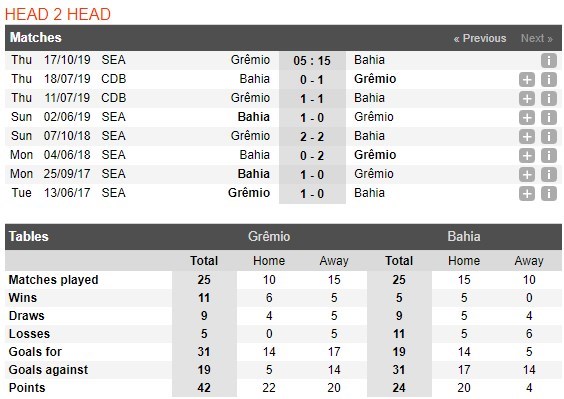Expand plus icon for 02/06/19 match row
This screenshot has height=399, width=564.
pyautogui.click(x=527, y=118)
